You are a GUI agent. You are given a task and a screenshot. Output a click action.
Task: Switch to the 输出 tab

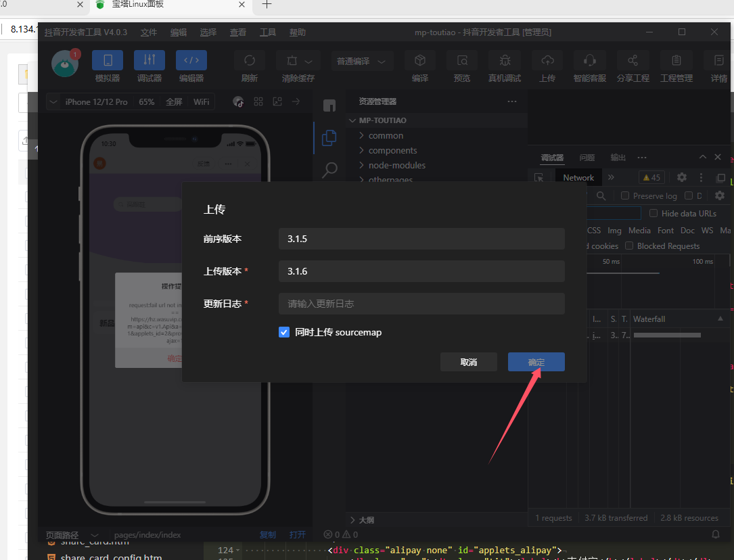(618, 158)
